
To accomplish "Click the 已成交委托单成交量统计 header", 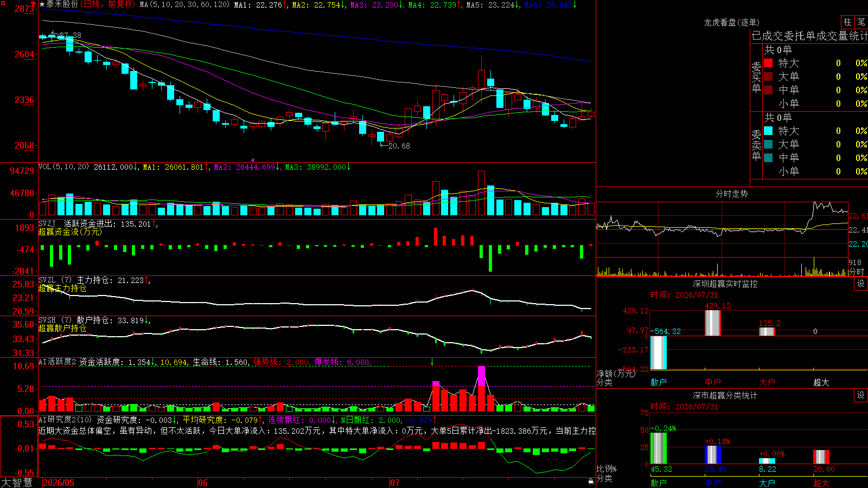I will click(809, 36).
